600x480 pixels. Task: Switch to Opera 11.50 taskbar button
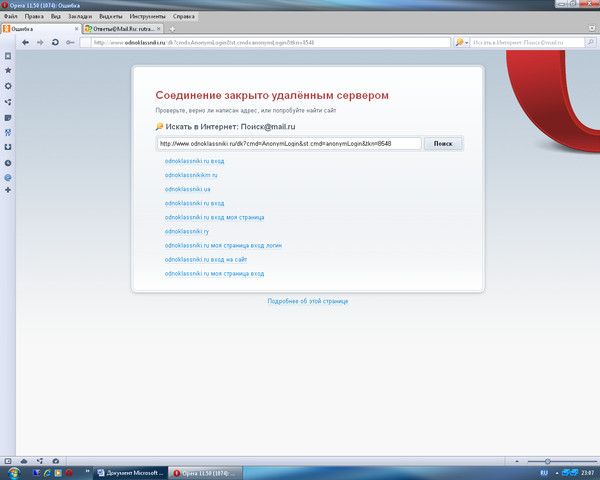205,473
